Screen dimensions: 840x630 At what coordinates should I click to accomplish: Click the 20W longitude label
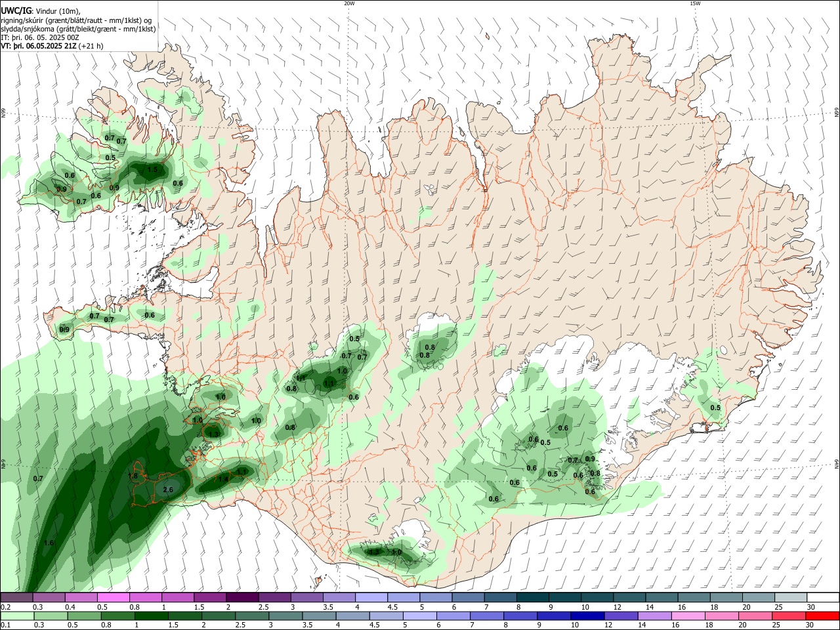coord(349,3)
